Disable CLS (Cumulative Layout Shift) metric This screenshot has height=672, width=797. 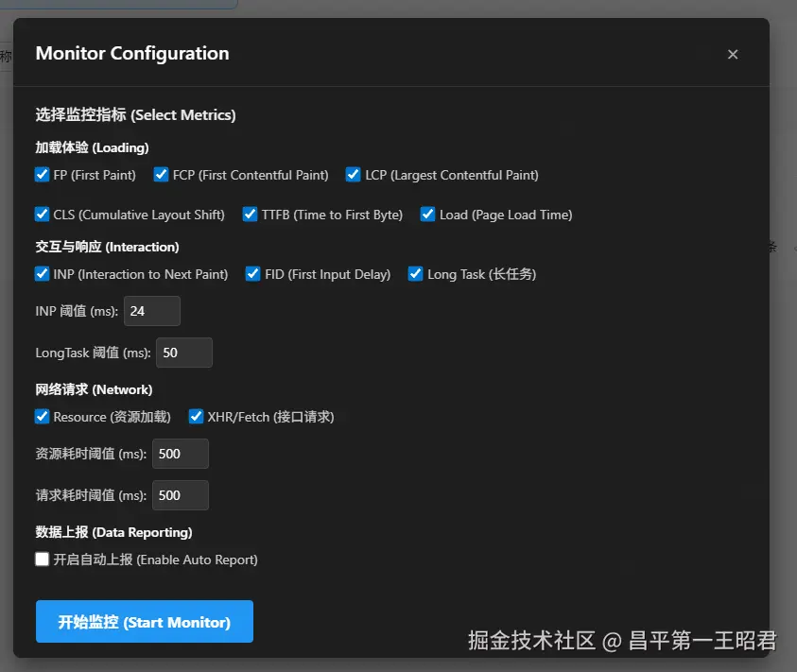[x=43, y=215]
